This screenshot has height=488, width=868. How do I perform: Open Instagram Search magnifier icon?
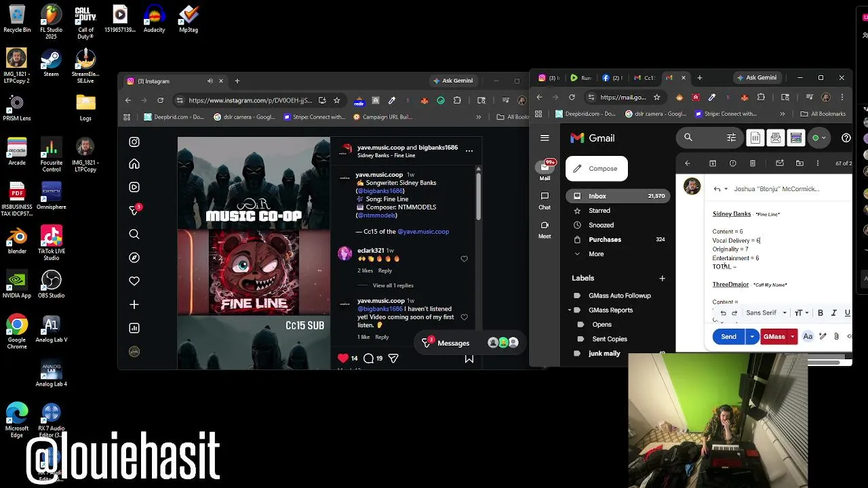(134, 235)
